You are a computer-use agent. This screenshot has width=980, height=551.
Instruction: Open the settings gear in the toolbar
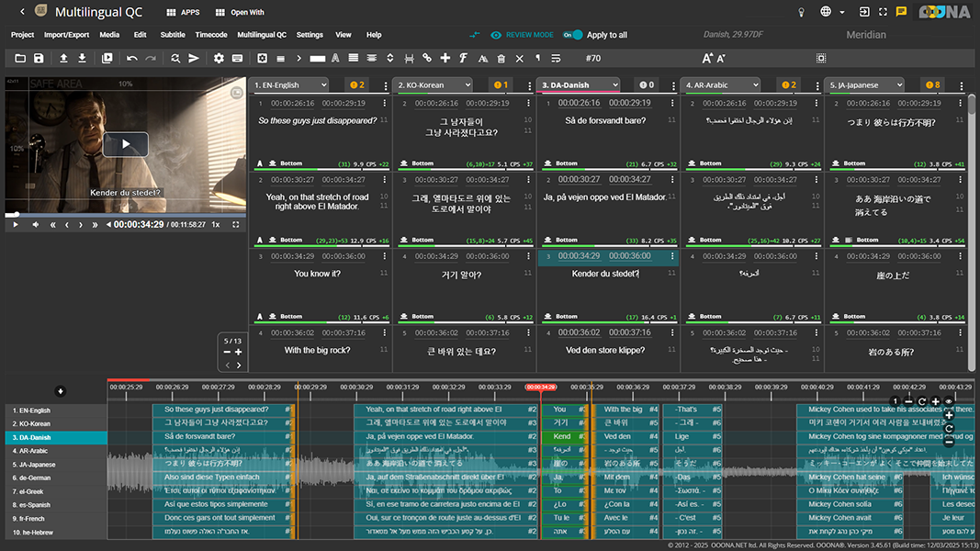click(x=219, y=59)
